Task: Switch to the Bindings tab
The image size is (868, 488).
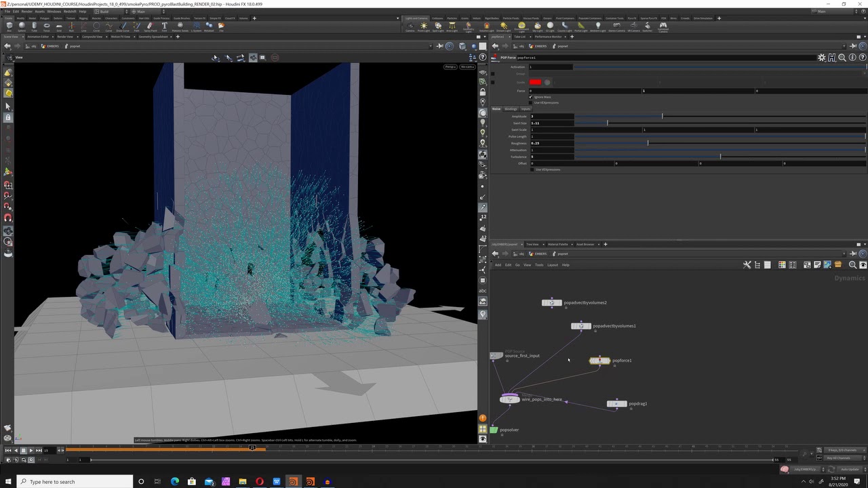Action: tap(511, 109)
